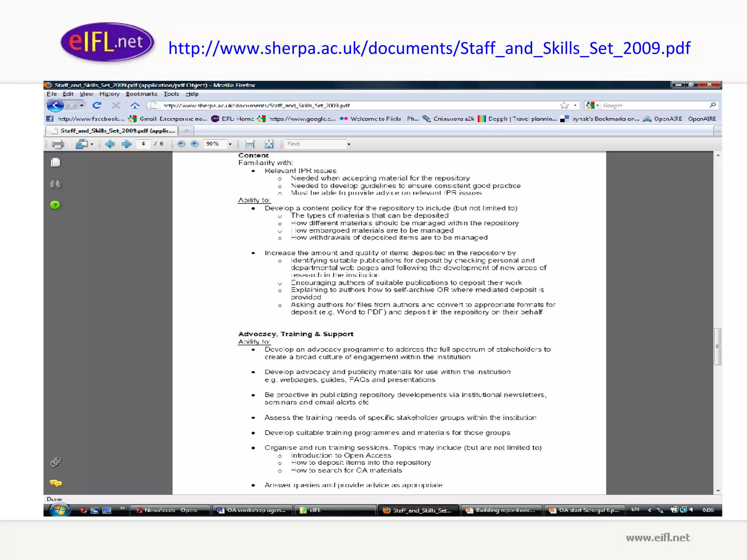The height and width of the screenshot is (560, 747).
Task: Click the stop loading X icon
Action: 116,105
